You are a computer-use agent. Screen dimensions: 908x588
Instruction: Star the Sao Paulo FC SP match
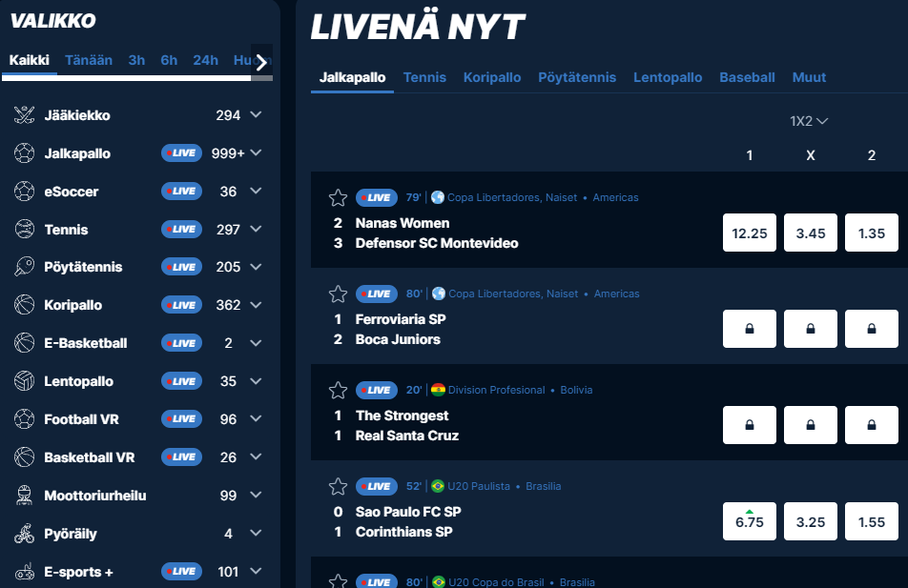(x=338, y=486)
